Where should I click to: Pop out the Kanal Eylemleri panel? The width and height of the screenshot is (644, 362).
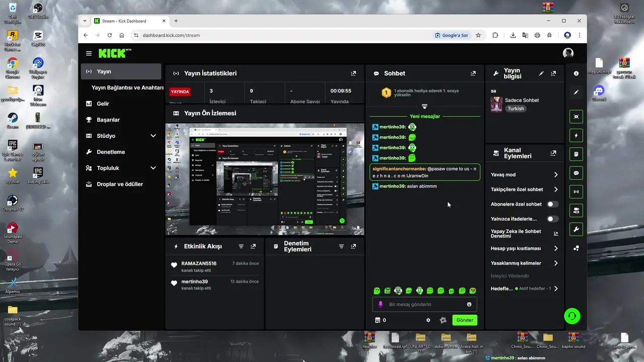553,153
